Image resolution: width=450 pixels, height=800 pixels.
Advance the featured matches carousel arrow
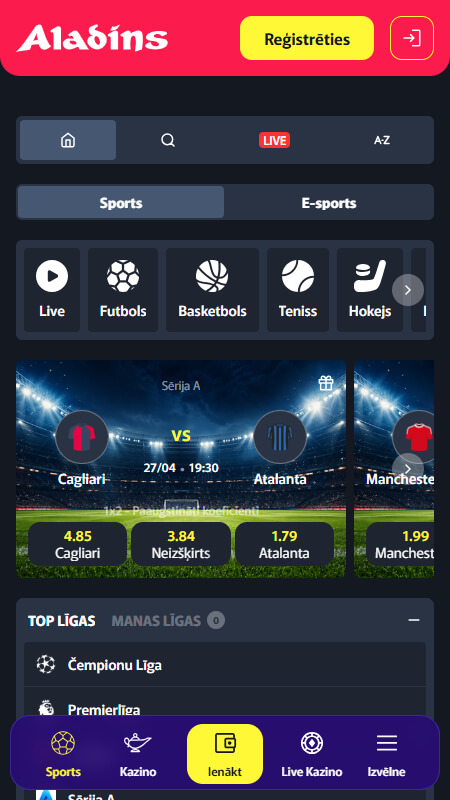tap(408, 469)
